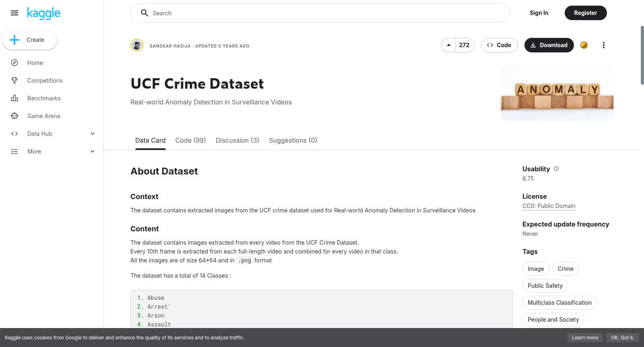Click the Home compass icon
Image resolution: width=644 pixels, height=347 pixels.
14,63
